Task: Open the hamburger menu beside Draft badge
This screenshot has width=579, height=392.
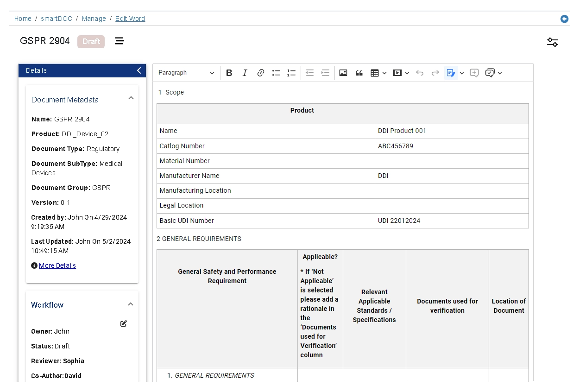Action: [120, 41]
